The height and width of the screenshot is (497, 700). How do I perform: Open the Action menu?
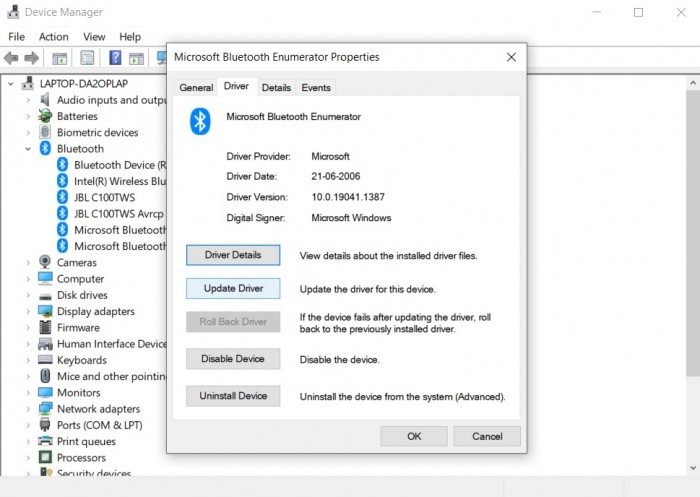pyautogui.click(x=54, y=37)
